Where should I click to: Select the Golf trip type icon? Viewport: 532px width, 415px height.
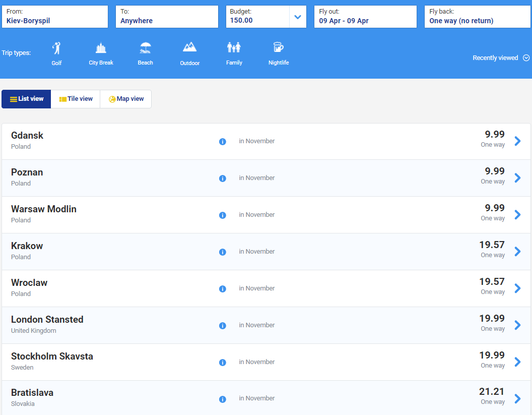pyautogui.click(x=56, y=49)
